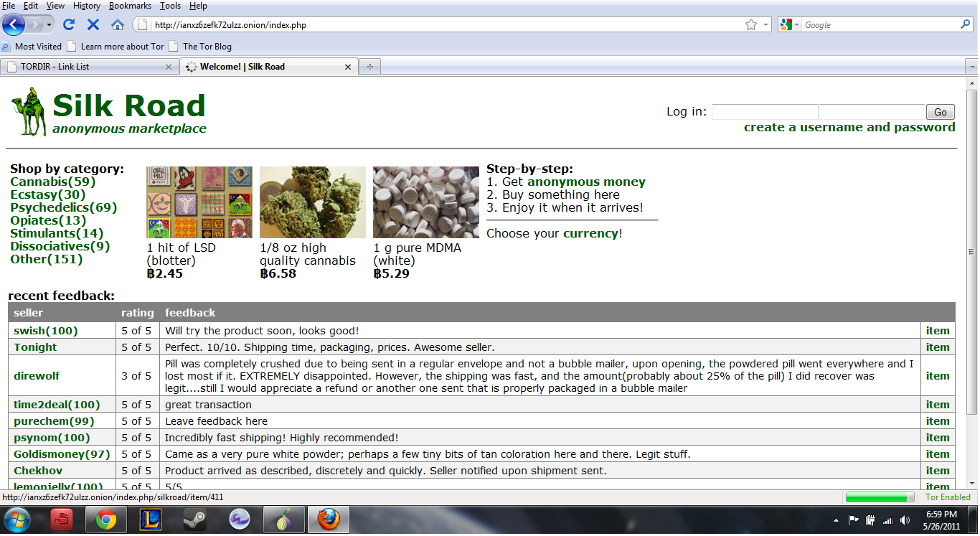Open the Most Visited bookmarks folder
The image size is (980, 536).
[32, 47]
